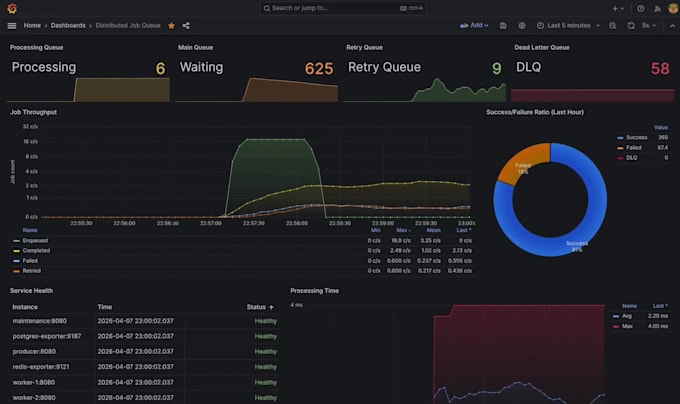This screenshot has width=680, height=404.
Task: Toggle the Failed series in throughput legend
Action: click(30, 261)
